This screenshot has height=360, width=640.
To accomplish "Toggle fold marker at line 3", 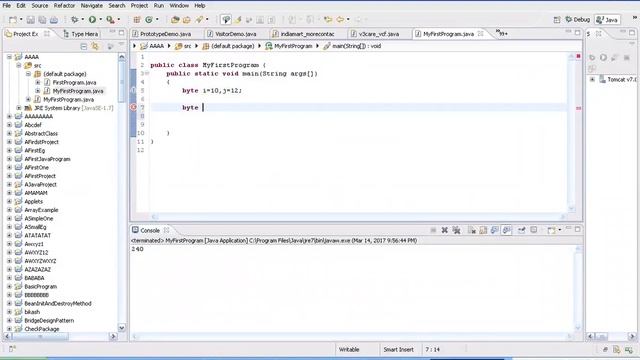I will tap(147, 73).
